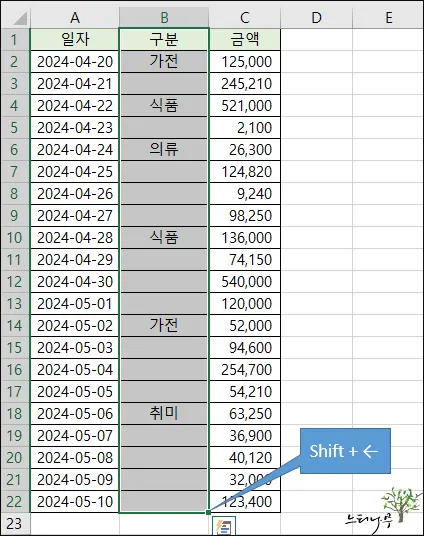Click the fill handle at selection corner
The image size is (424, 536).
(208, 512)
